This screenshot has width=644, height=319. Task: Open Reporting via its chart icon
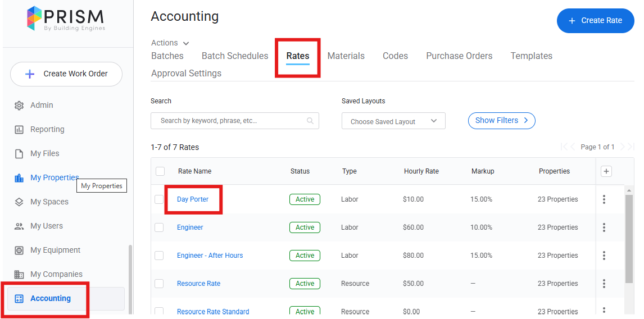[x=19, y=130]
